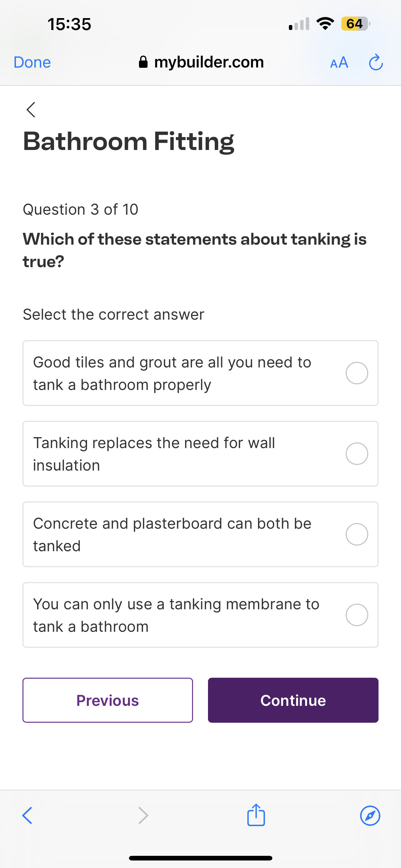This screenshot has height=868, width=401.
Task: Tap the home indicator bar
Action: pos(200,858)
